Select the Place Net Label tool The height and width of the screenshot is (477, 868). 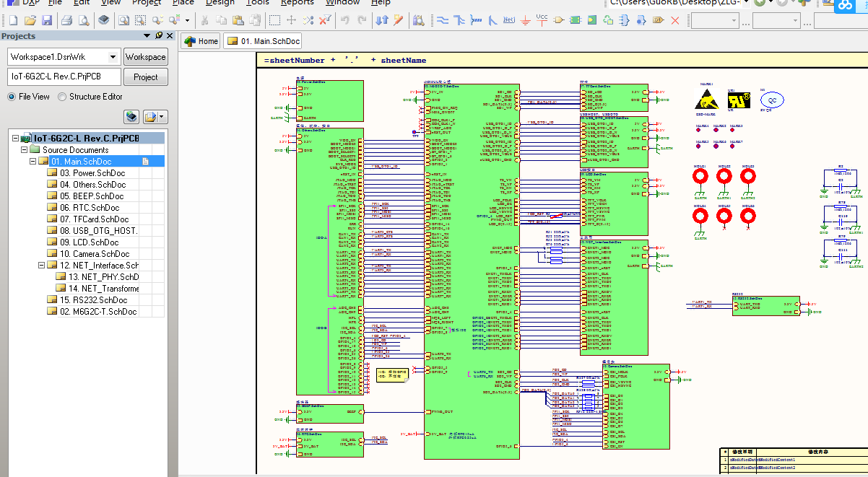point(509,20)
